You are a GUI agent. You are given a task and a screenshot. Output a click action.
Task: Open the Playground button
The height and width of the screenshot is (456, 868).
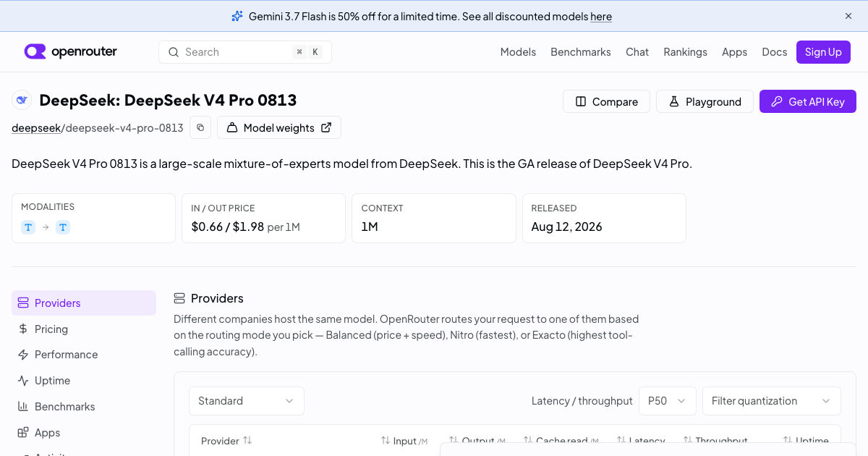pos(705,101)
